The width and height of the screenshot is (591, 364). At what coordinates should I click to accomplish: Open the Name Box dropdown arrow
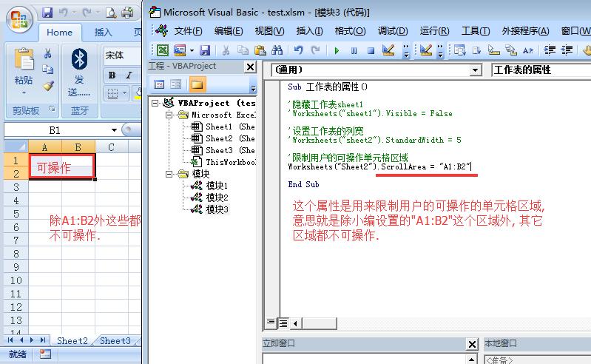(x=114, y=130)
